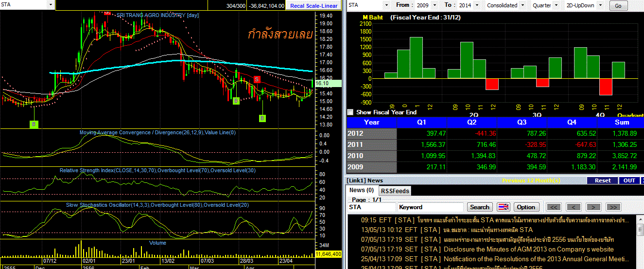
Task: Open the STA symbol dropdown in the financials panel
Action: pyautogui.click(x=386, y=5)
